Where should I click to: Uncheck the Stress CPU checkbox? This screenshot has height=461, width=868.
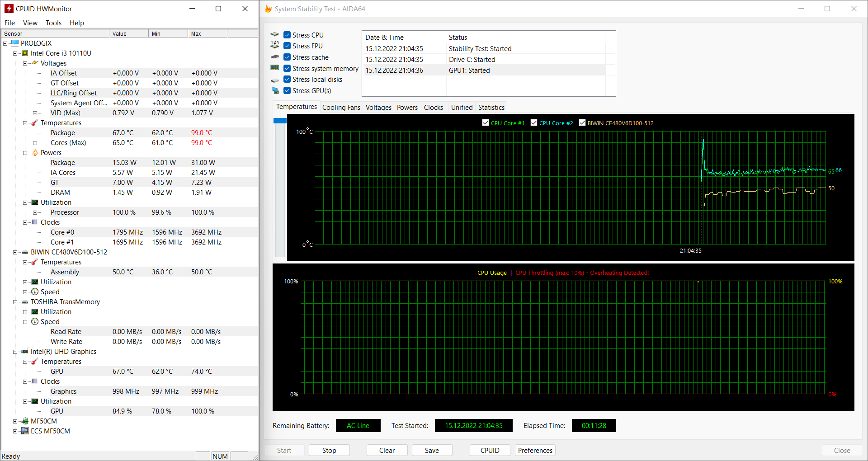pos(287,35)
